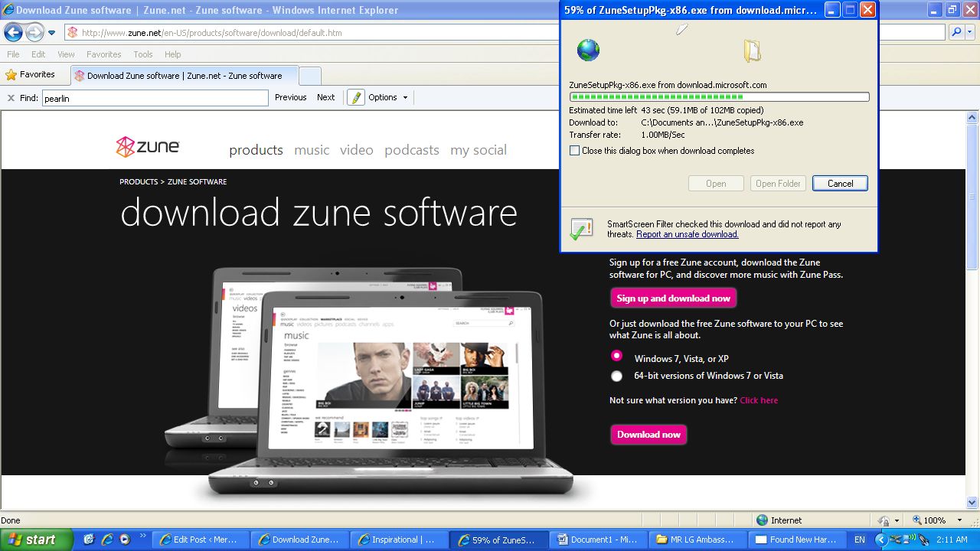
Task: Open the podcasts section of Zune site
Action: (412, 150)
